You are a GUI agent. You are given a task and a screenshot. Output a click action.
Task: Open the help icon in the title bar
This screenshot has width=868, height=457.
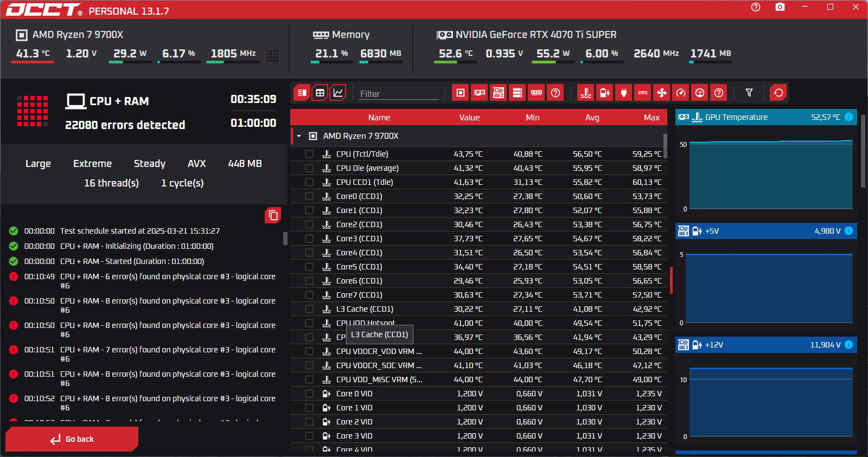pos(756,7)
